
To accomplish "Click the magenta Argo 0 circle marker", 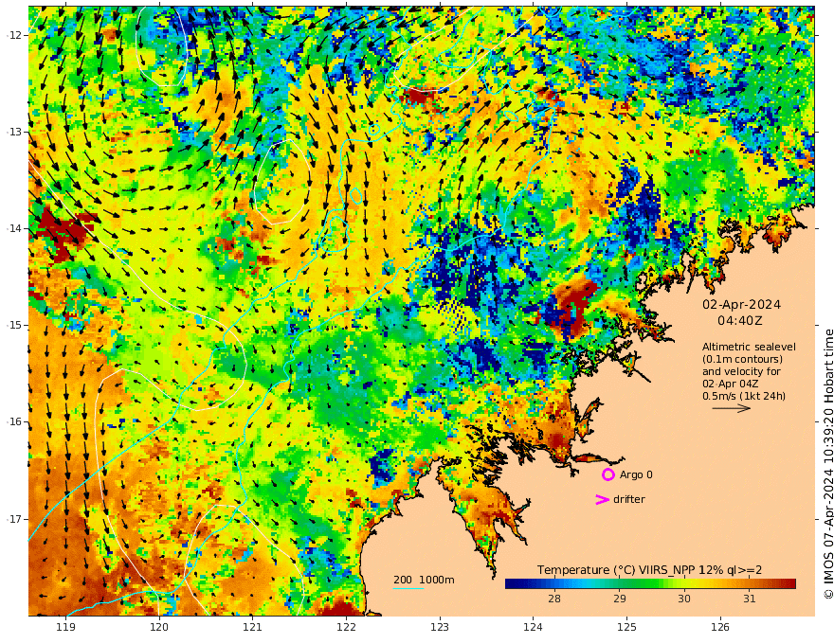I will (607, 474).
